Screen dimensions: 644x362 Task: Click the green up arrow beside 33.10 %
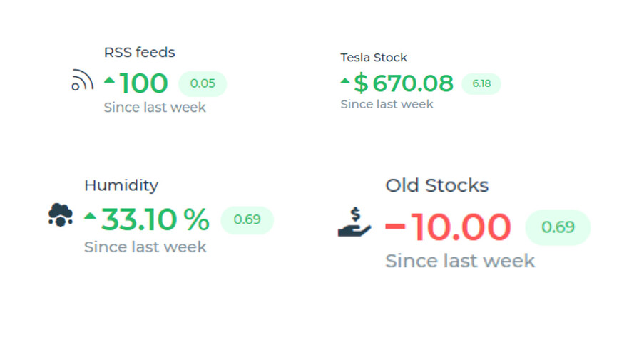(90, 216)
